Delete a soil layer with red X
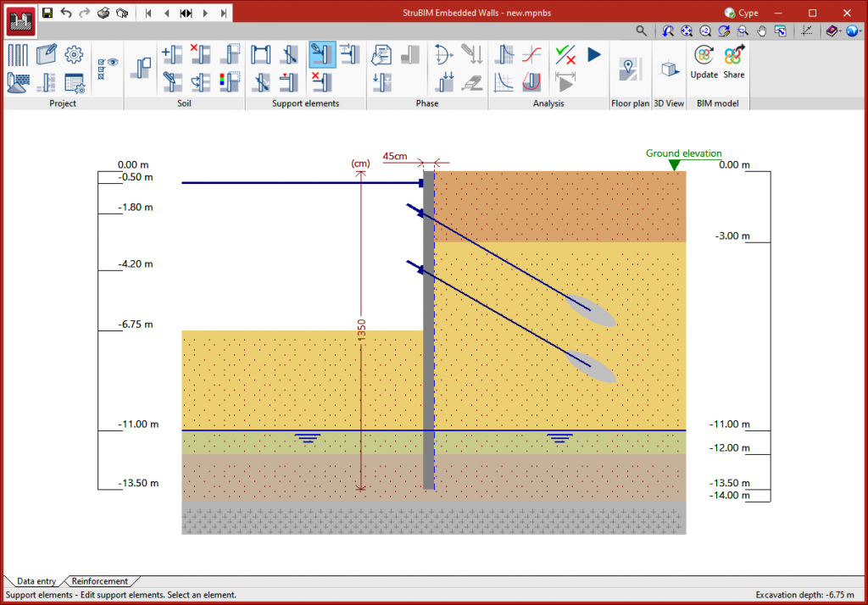Screen dimensions: 868x605 [200, 55]
